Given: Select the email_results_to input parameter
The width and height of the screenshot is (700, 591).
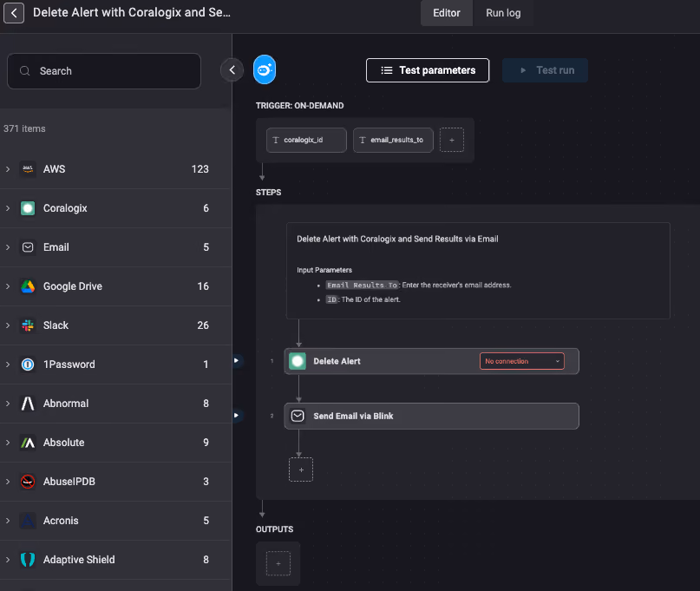Looking at the screenshot, I should point(393,141).
